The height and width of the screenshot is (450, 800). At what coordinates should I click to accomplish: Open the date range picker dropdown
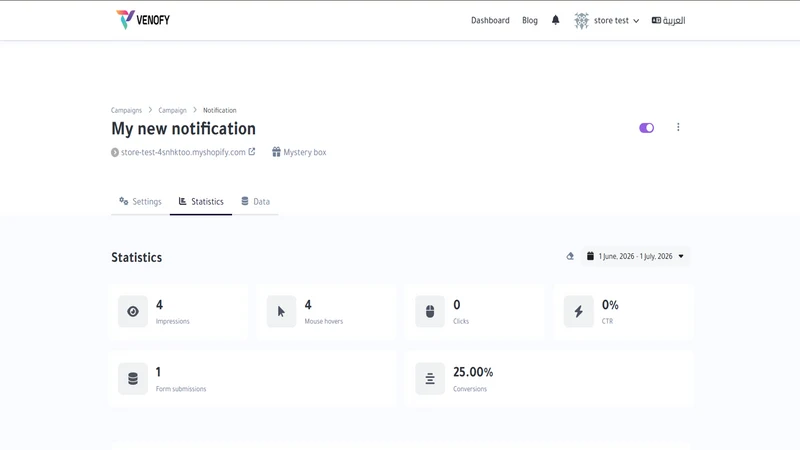(635, 256)
